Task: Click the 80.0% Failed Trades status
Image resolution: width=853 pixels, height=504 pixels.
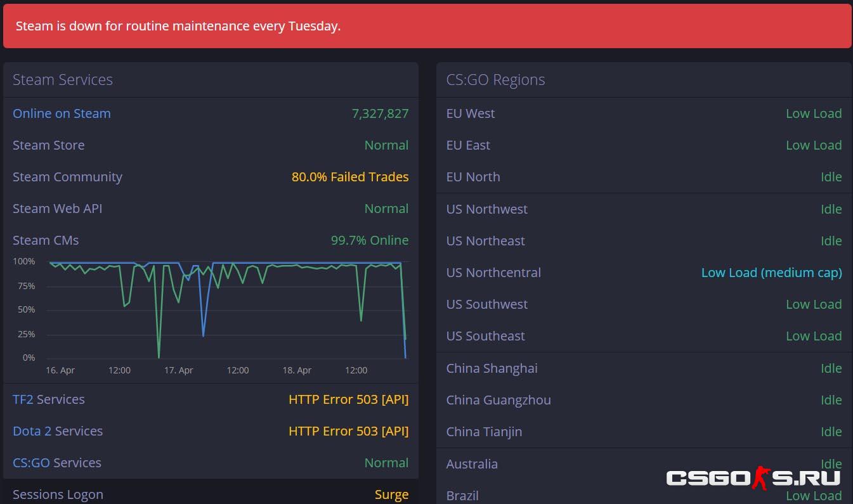Action: coord(350,177)
